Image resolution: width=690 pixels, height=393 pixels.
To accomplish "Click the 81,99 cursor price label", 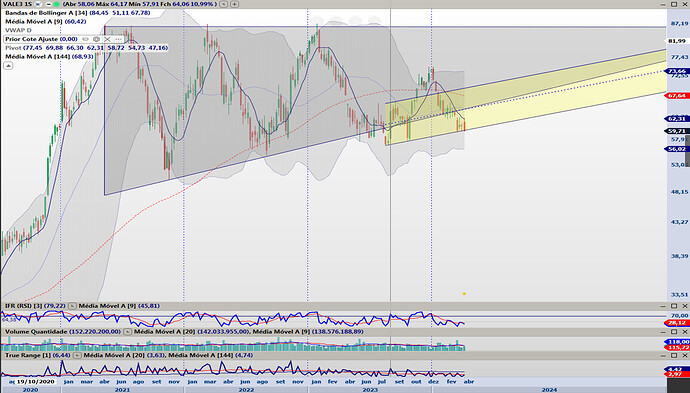I will [677, 41].
